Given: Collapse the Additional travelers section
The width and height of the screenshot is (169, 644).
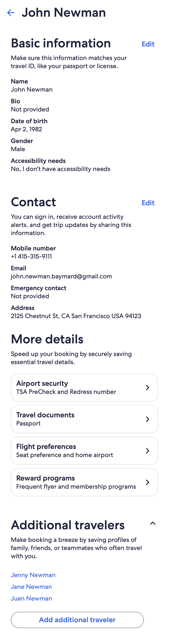Looking at the screenshot, I should point(152,523).
